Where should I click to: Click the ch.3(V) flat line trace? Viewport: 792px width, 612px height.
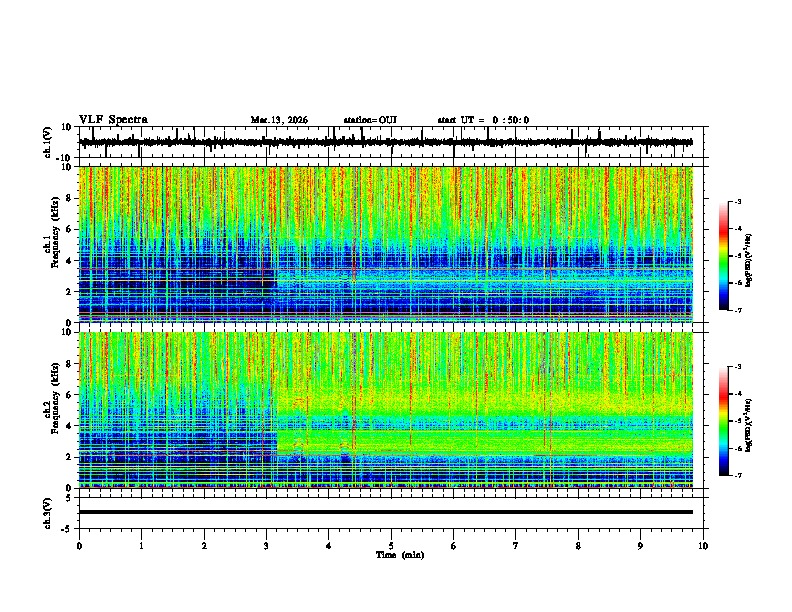tap(386, 512)
